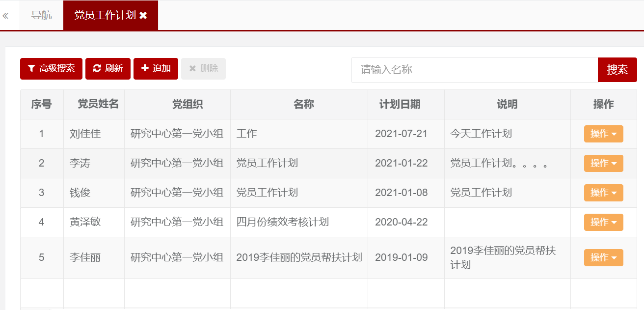Switch to the 导航 tab
Image resolution: width=644 pixels, height=310 pixels.
point(42,15)
